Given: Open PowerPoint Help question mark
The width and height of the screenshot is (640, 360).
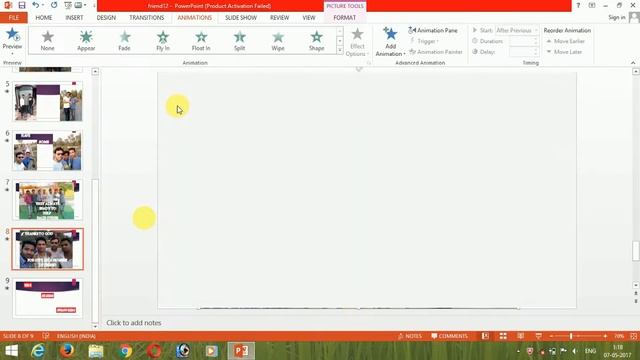Looking at the screenshot, I should (578, 5).
